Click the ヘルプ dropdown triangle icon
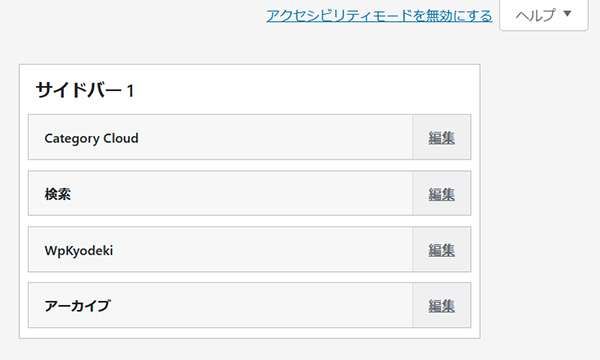Viewport: 600px width, 360px height. click(567, 14)
